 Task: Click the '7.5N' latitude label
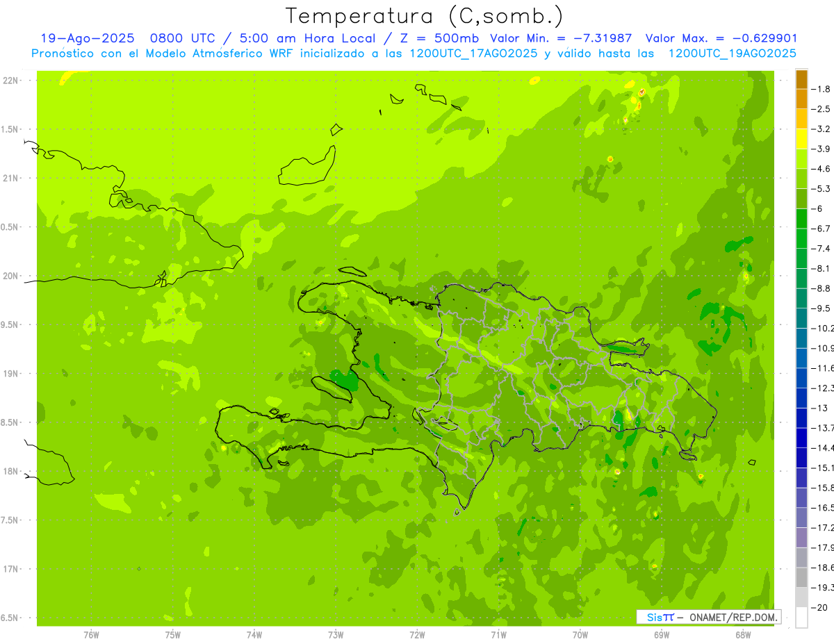[10, 520]
